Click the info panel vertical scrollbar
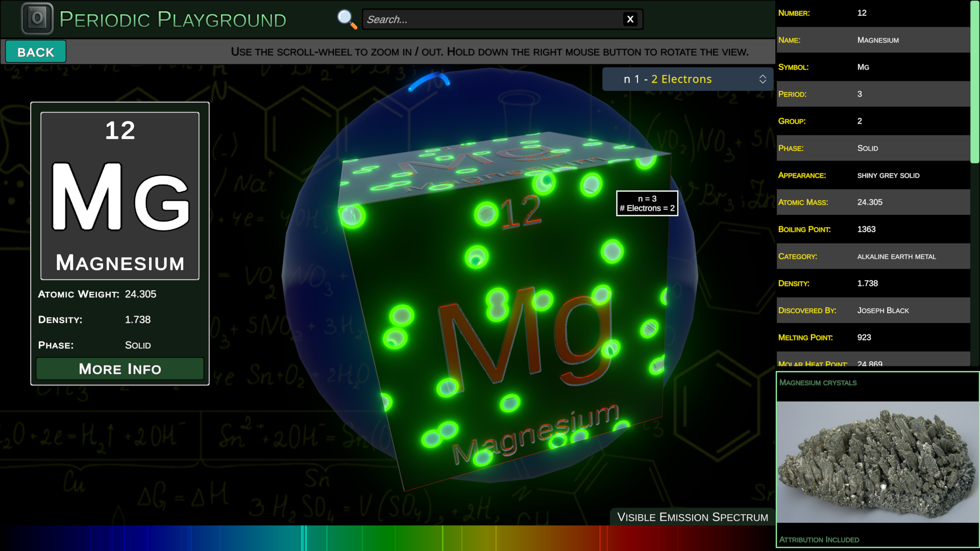This screenshot has height=551, width=980. [x=975, y=82]
